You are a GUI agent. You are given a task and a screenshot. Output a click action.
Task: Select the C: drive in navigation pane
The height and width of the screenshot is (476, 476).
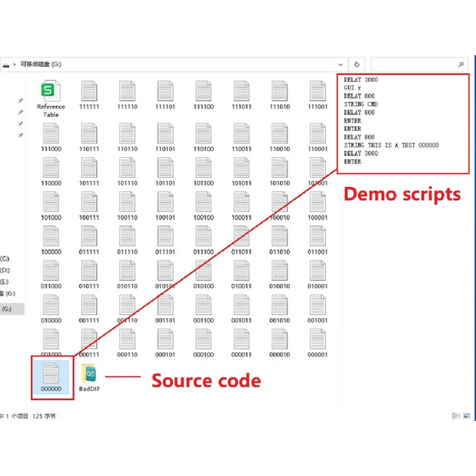tap(4, 259)
